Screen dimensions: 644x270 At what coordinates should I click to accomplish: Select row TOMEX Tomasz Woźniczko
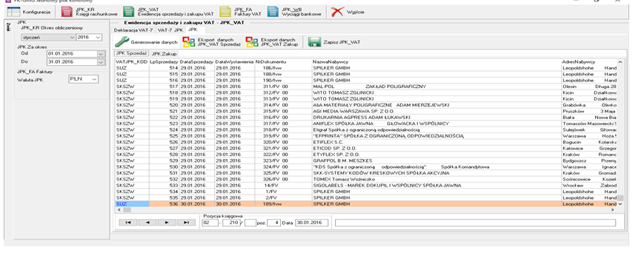coord(366,179)
